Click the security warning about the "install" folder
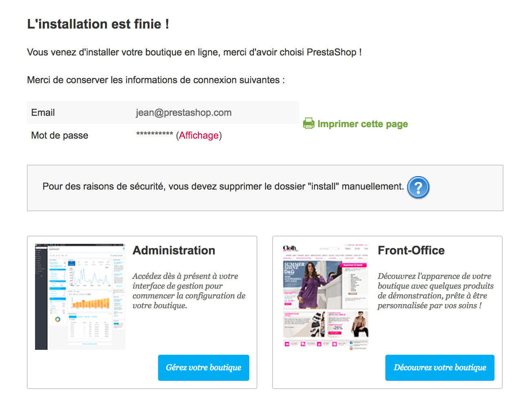 pyautogui.click(x=223, y=187)
